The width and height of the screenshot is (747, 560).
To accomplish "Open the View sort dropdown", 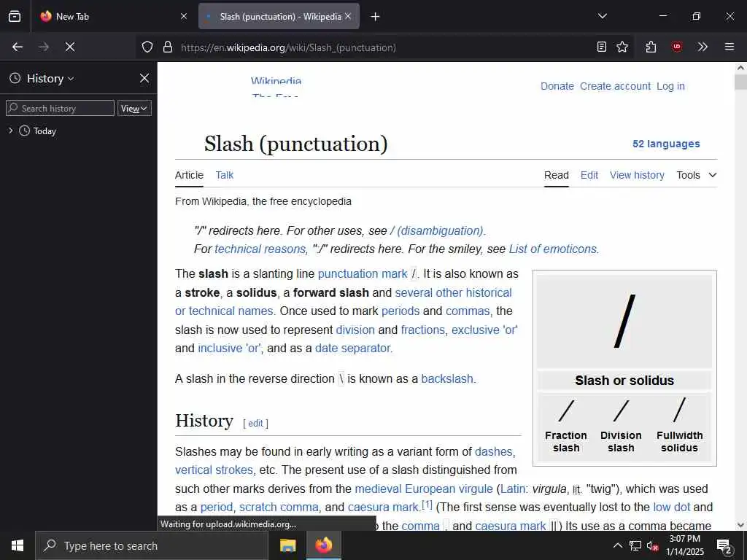I will point(134,108).
